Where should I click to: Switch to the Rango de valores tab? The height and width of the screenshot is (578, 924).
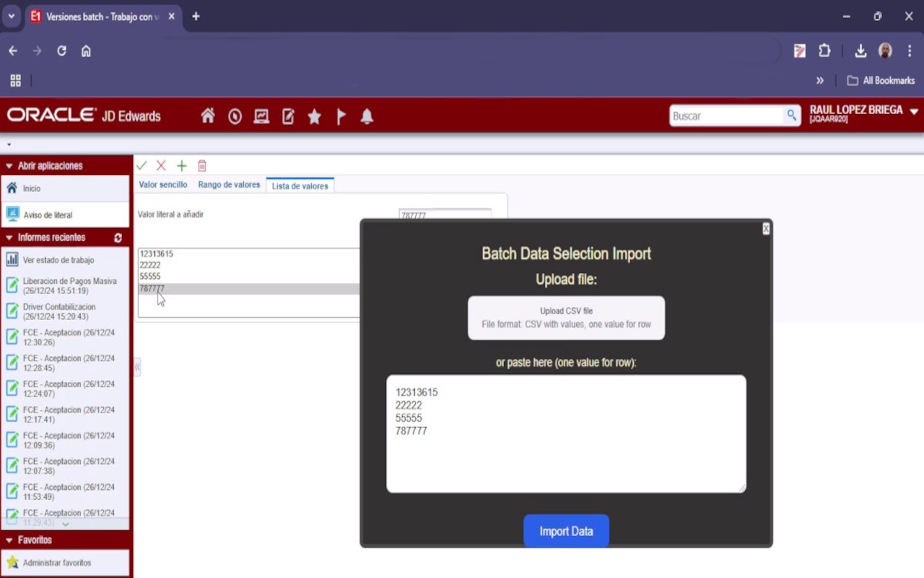tap(229, 184)
